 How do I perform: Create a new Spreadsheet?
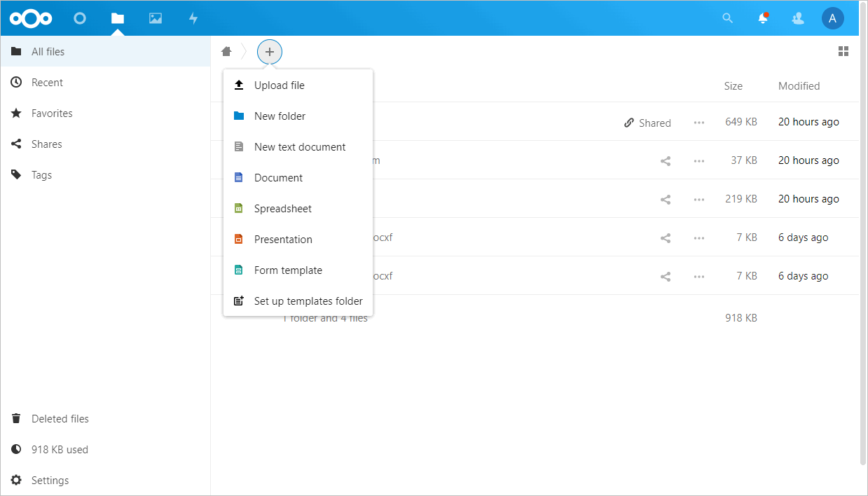pos(298,208)
